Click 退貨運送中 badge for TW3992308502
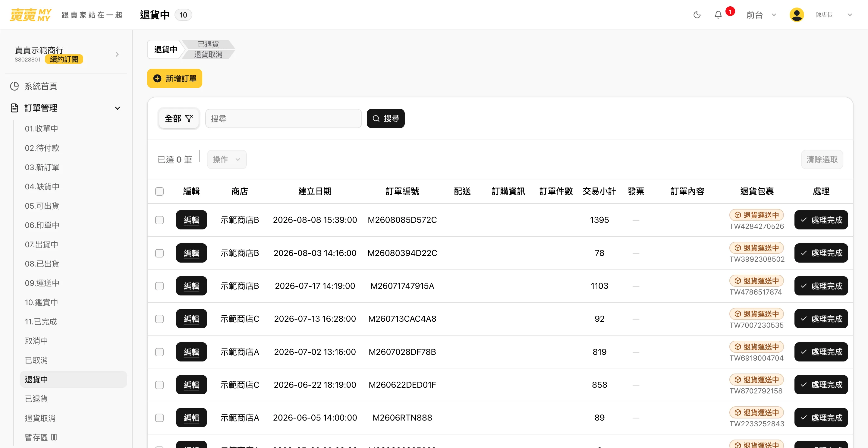The width and height of the screenshot is (868, 448). pyautogui.click(x=756, y=248)
